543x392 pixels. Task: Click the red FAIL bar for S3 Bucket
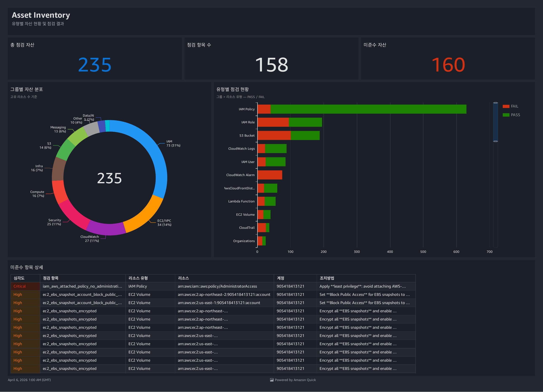274,136
